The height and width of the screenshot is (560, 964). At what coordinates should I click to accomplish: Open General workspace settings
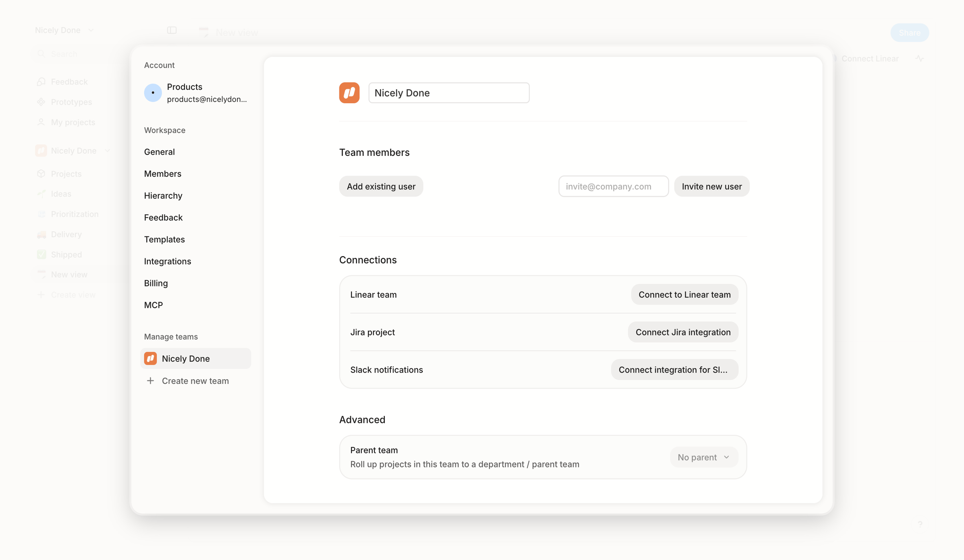[159, 152]
